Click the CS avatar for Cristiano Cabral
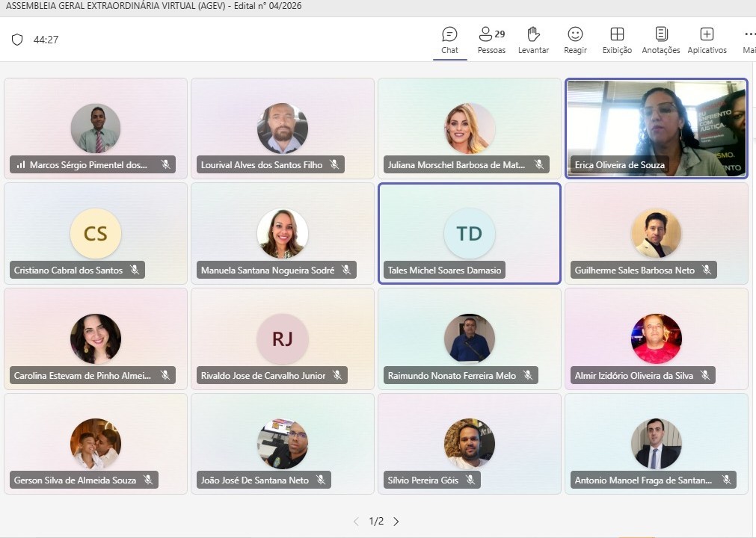 pos(96,233)
